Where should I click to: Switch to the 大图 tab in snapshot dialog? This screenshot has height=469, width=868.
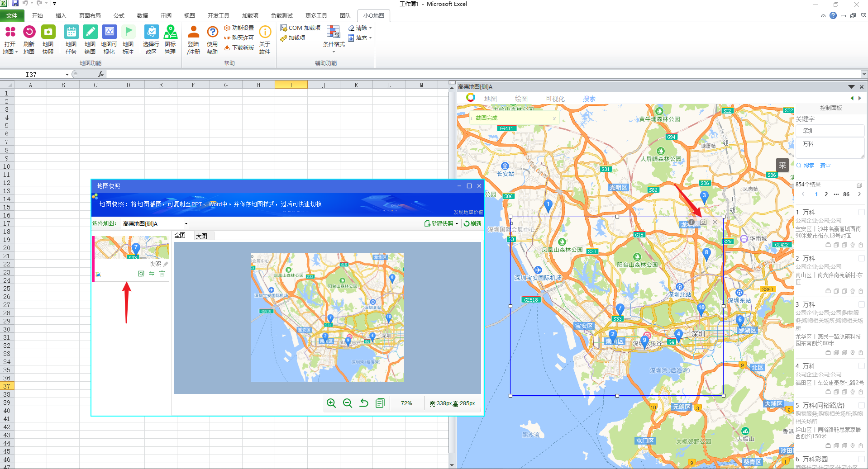coord(202,236)
